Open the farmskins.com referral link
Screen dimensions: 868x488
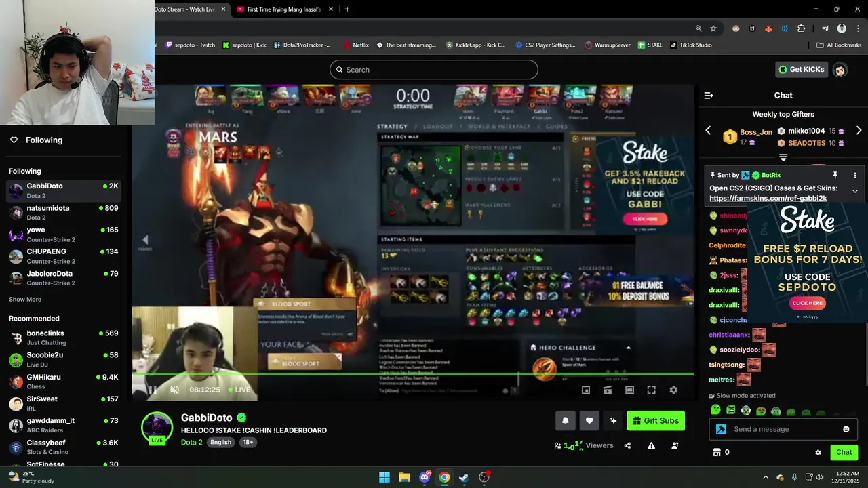click(x=768, y=198)
